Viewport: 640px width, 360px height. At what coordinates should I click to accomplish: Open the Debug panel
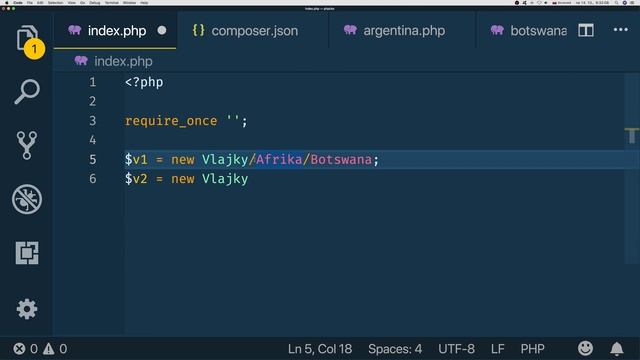27,199
